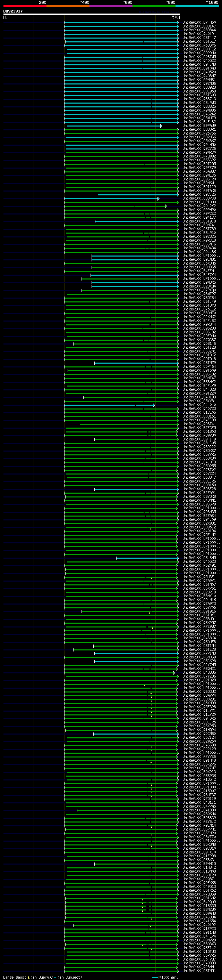The image size is (222, 980).
Task: Select the UniRef100_C1HBF2 label
Action: [199, 867]
